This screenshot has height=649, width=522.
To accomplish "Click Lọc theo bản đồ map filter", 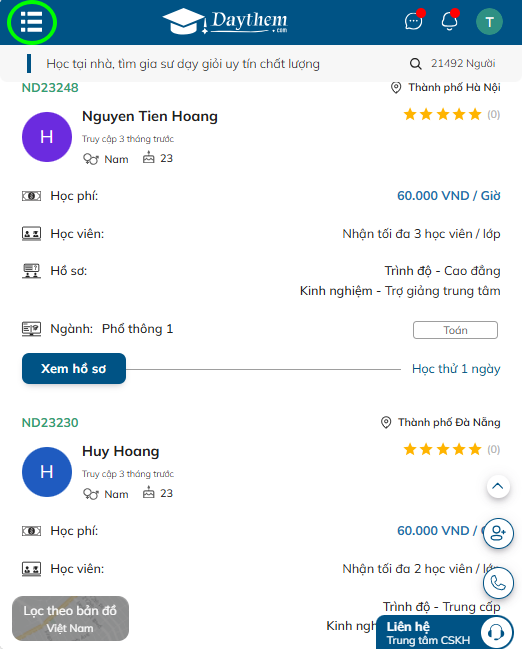I will click(x=70, y=618).
